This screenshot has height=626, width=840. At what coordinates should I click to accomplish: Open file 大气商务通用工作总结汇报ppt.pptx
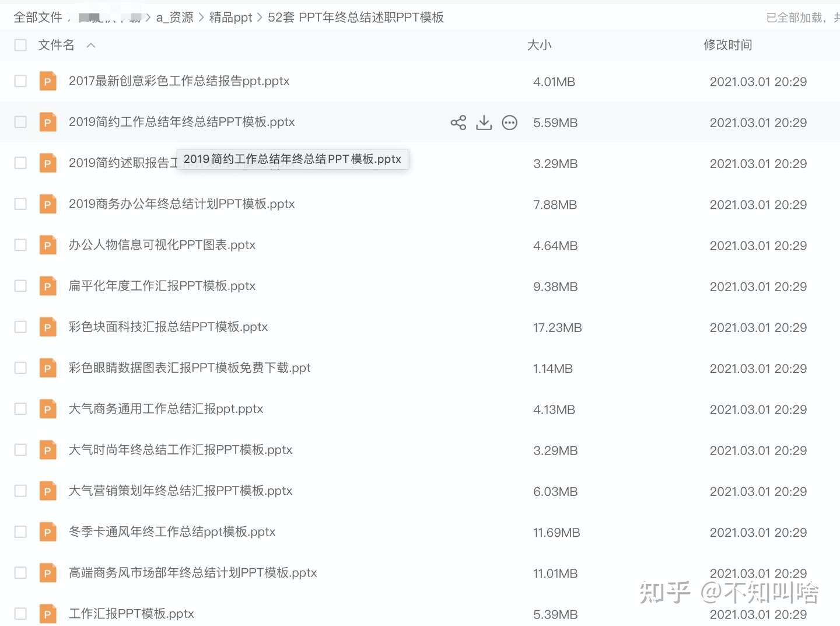166,409
